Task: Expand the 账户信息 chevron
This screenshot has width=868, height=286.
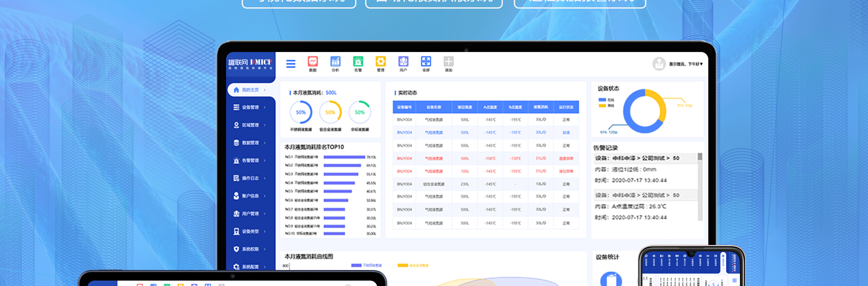Action: [265, 196]
